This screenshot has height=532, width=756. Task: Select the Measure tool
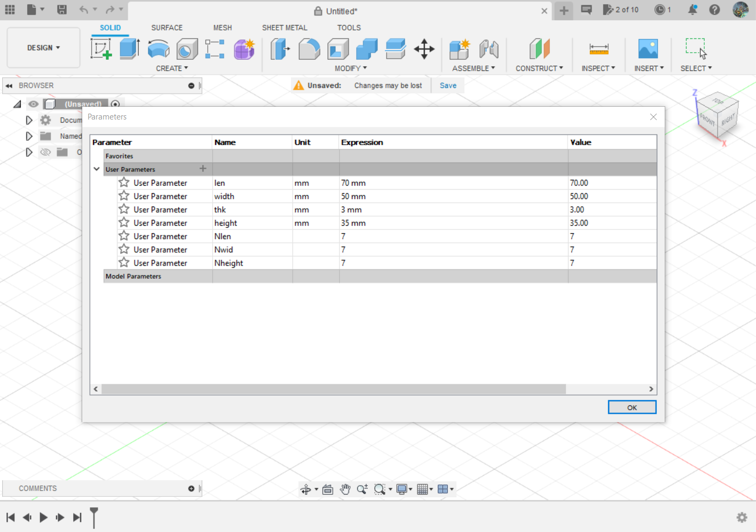tap(598, 49)
